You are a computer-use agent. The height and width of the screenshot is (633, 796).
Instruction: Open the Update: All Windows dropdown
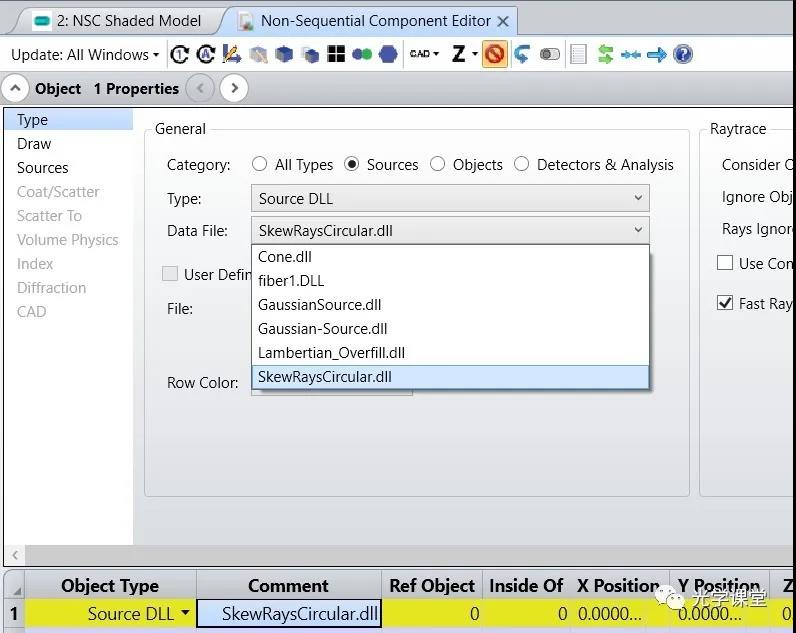(85, 54)
